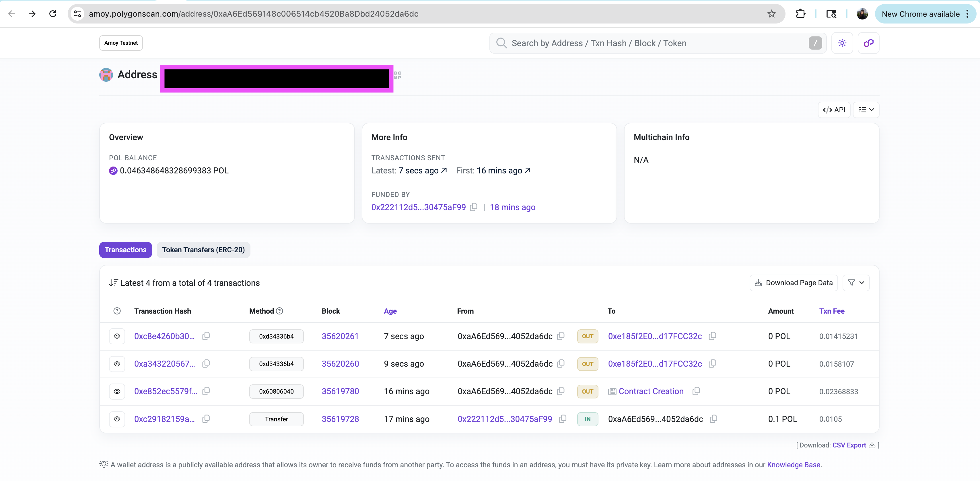Click the address identicon avatar
The image size is (980, 481).
(x=106, y=75)
